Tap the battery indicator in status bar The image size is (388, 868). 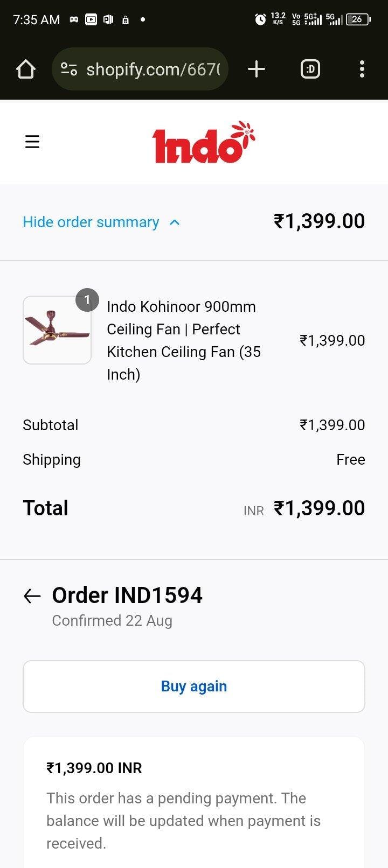(358, 19)
